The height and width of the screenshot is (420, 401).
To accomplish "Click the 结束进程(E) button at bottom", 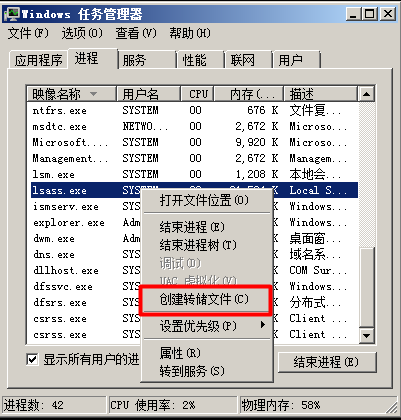I will tap(327, 362).
